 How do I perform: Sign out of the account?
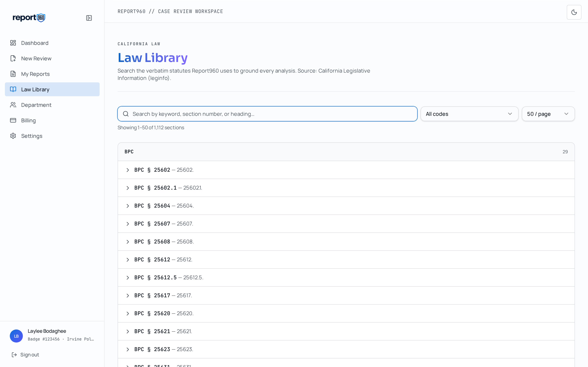point(25,355)
